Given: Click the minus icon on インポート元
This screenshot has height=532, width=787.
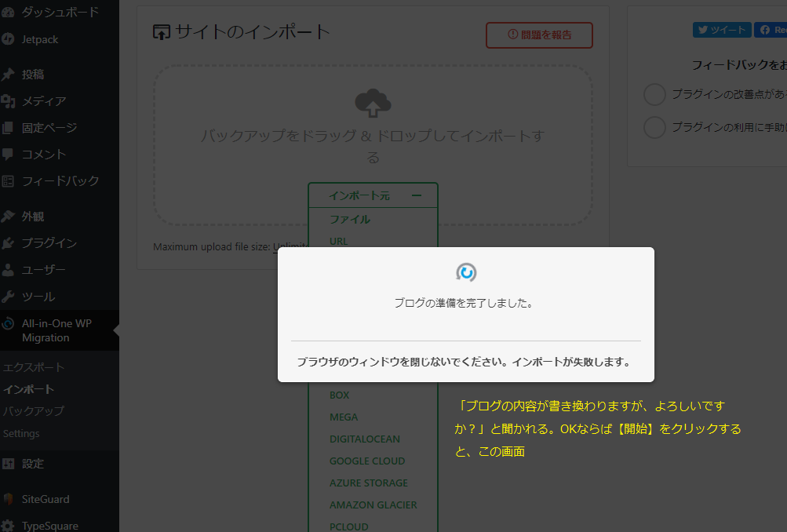Looking at the screenshot, I should pyautogui.click(x=417, y=195).
